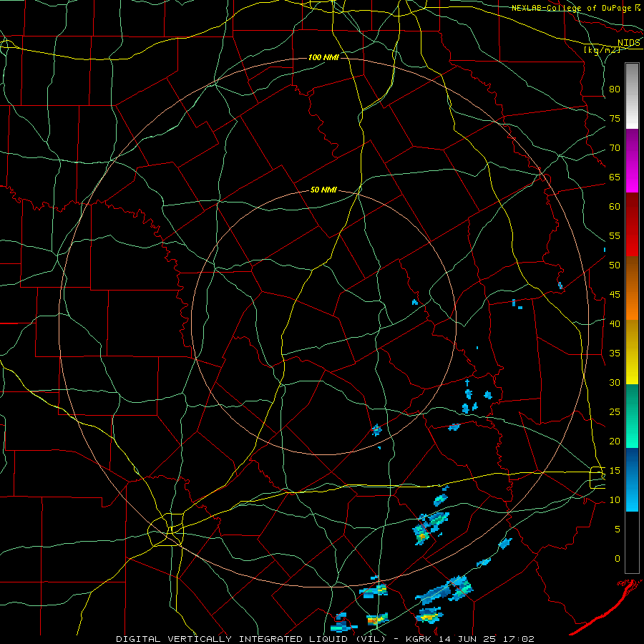Click the "NEXLAB-College of DuPage" credit text

pos(571,8)
